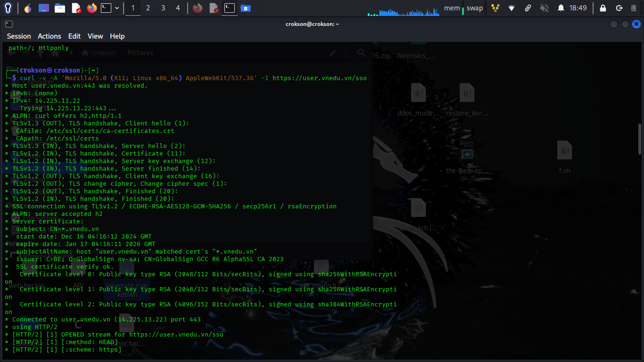Open the clipboard paperclip icon in the tray

pos(528,8)
